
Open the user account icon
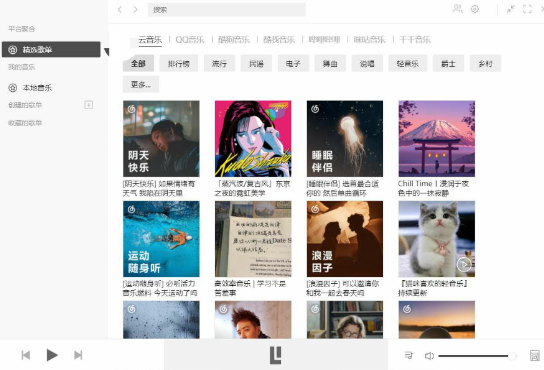click(x=457, y=9)
